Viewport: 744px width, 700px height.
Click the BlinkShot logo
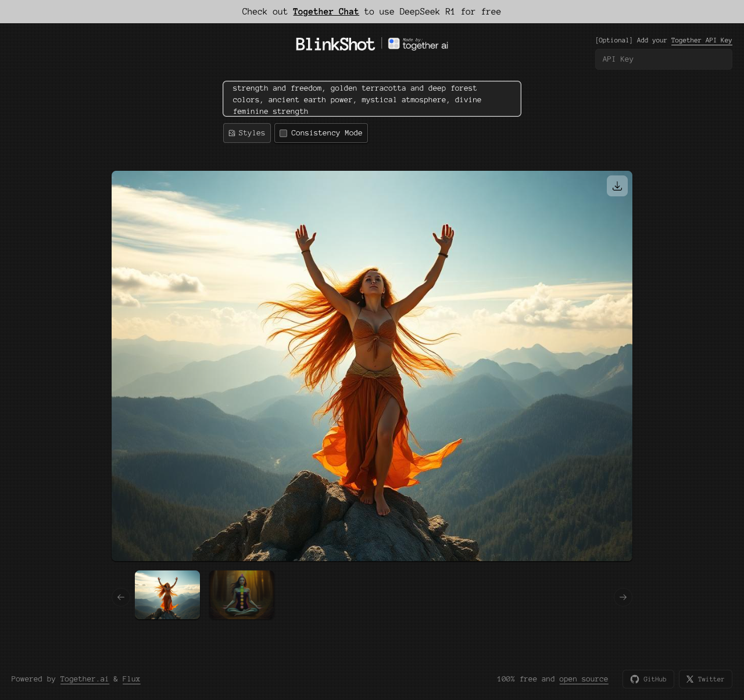pos(335,44)
